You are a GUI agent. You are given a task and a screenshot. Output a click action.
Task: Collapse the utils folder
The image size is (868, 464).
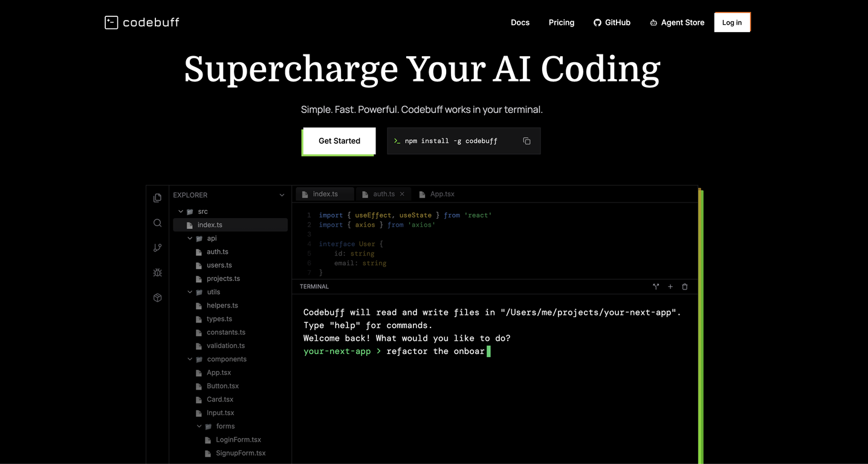[x=190, y=292]
